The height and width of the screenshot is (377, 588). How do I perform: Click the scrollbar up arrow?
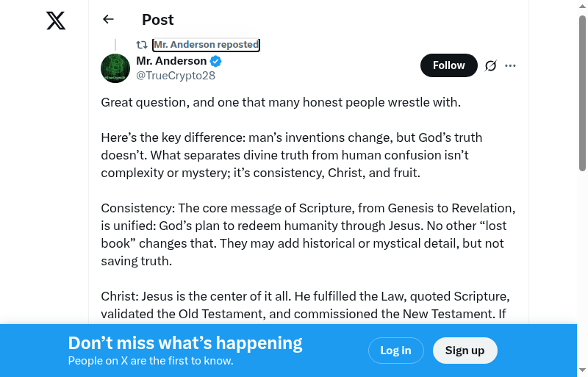582,7
